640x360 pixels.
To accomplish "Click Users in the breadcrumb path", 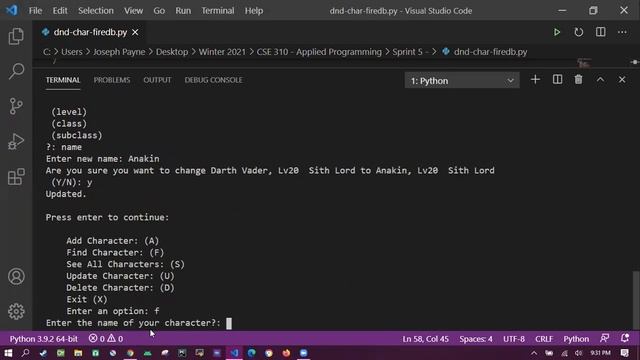I will point(72,52).
